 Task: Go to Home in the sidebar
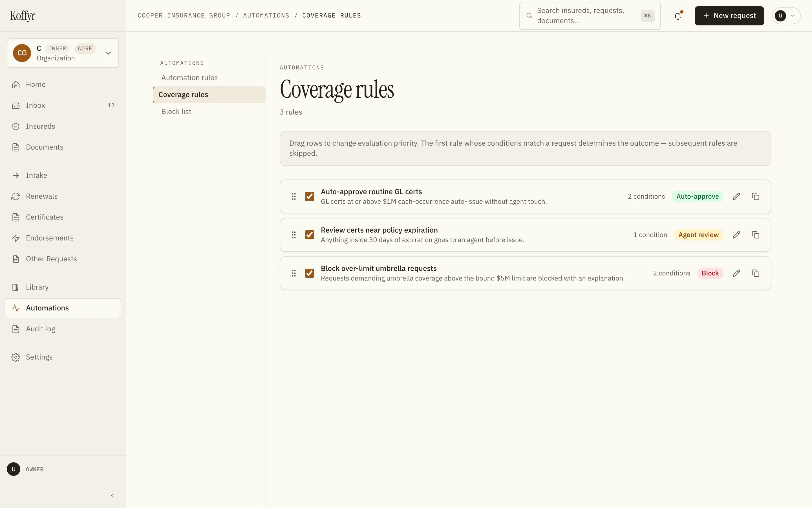pos(63,85)
